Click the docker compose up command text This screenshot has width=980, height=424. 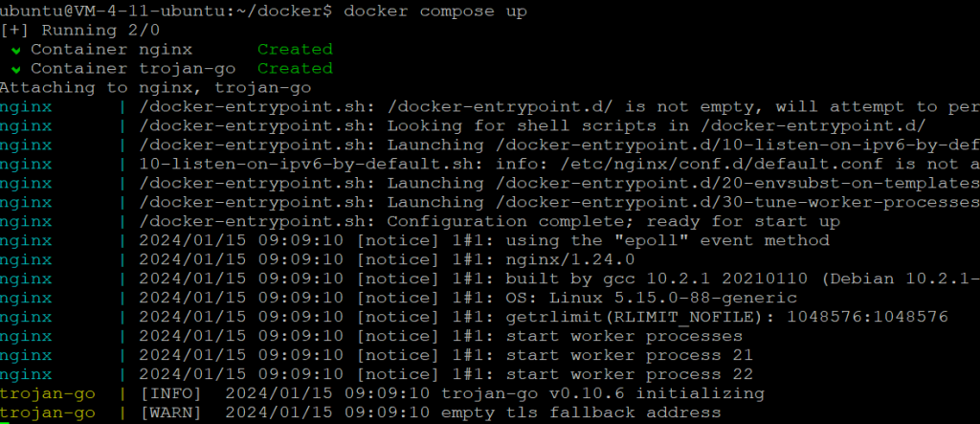(435, 11)
